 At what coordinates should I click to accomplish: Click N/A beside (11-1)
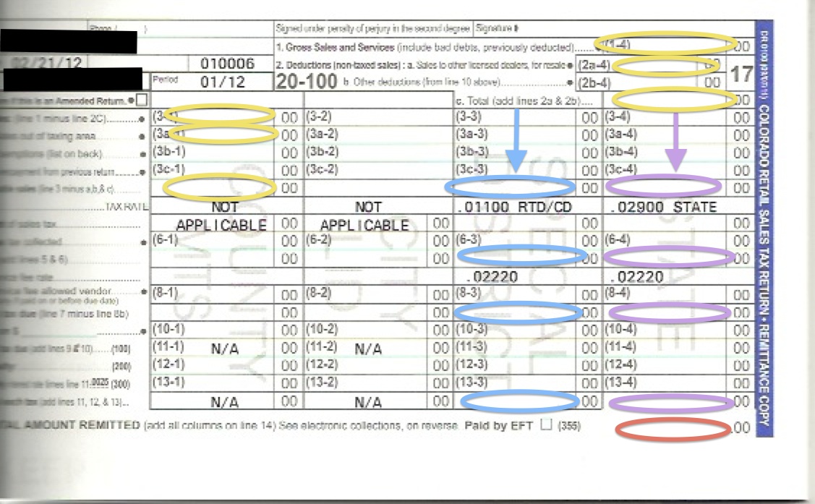click(x=224, y=349)
